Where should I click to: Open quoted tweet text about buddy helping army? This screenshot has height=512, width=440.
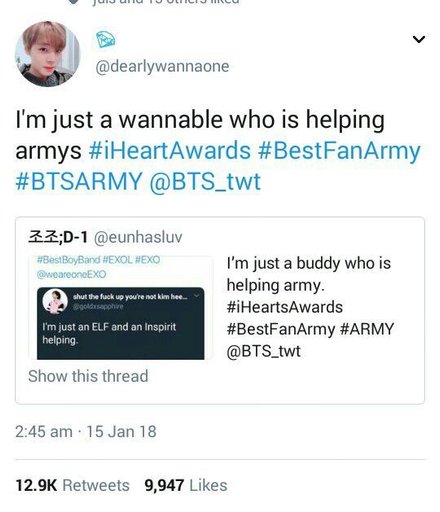coord(310,307)
